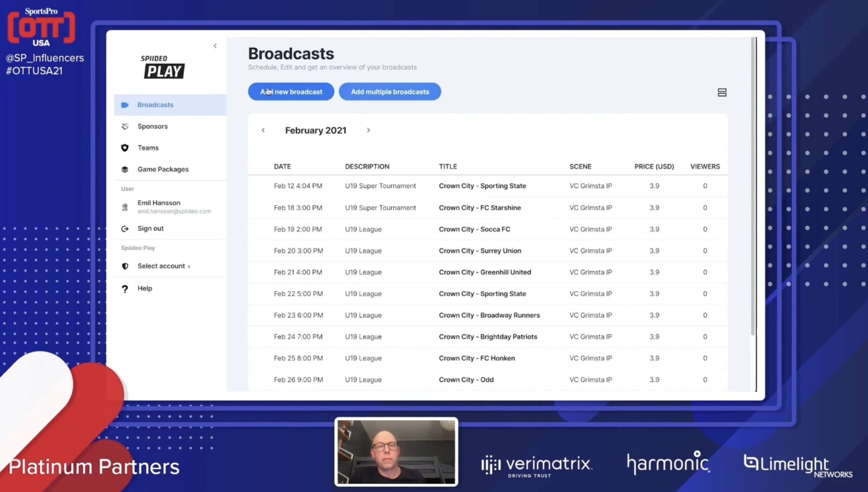Click the Help question mark icon
Screen dimensions: 868x492
[x=125, y=288]
